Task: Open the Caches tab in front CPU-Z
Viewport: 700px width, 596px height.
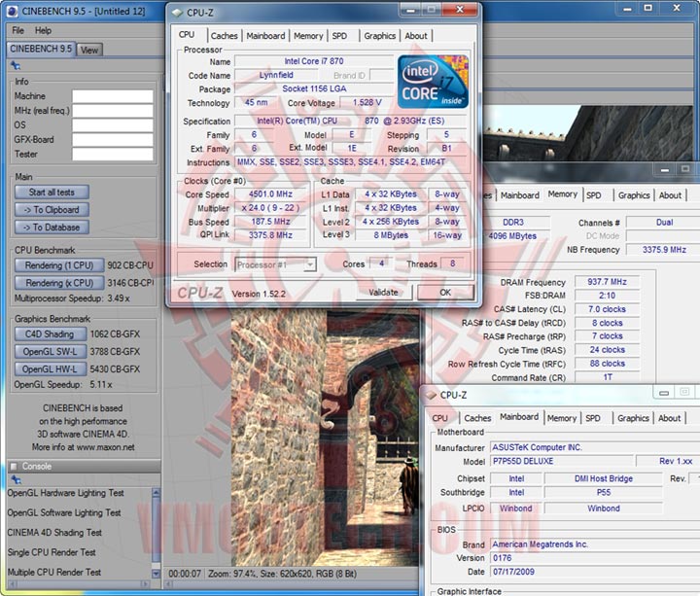Action: tap(225, 36)
